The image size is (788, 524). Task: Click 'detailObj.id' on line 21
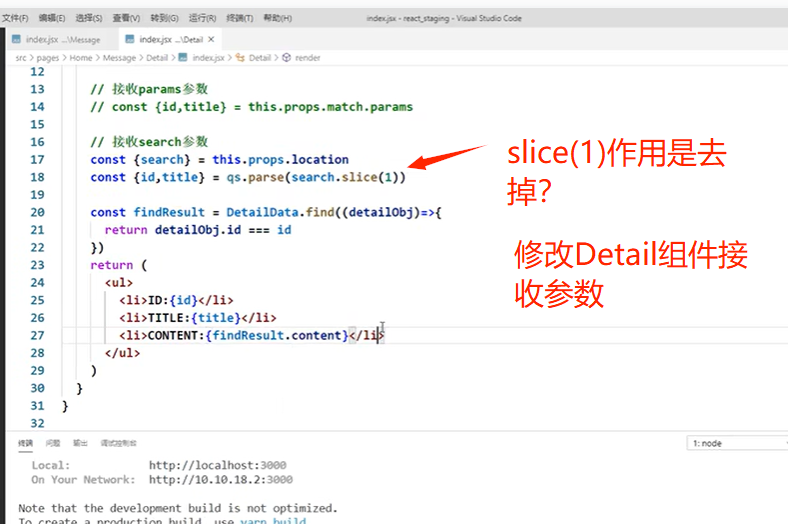coord(198,230)
